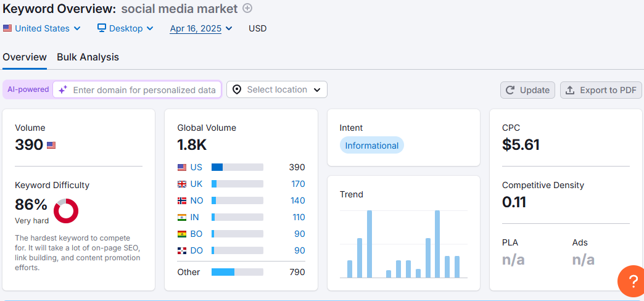The width and height of the screenshot is (644, 301).
Task: Click the AI sparkle icon in domain field
Action: pyautogui.click(x=62, y=90)
